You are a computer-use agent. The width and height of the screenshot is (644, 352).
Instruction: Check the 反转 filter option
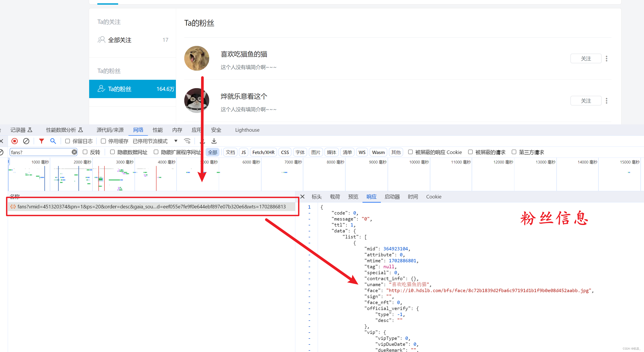pyautogui.click(x=85, y=152)
